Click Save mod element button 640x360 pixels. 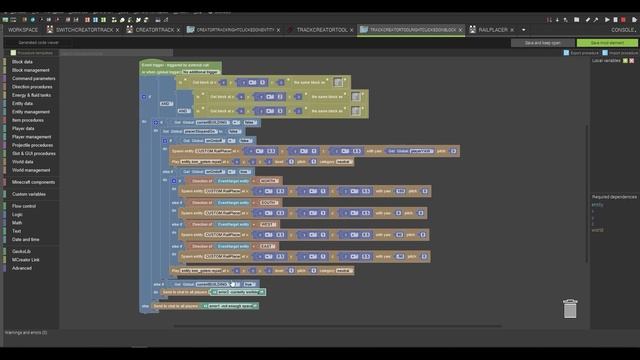607,43
